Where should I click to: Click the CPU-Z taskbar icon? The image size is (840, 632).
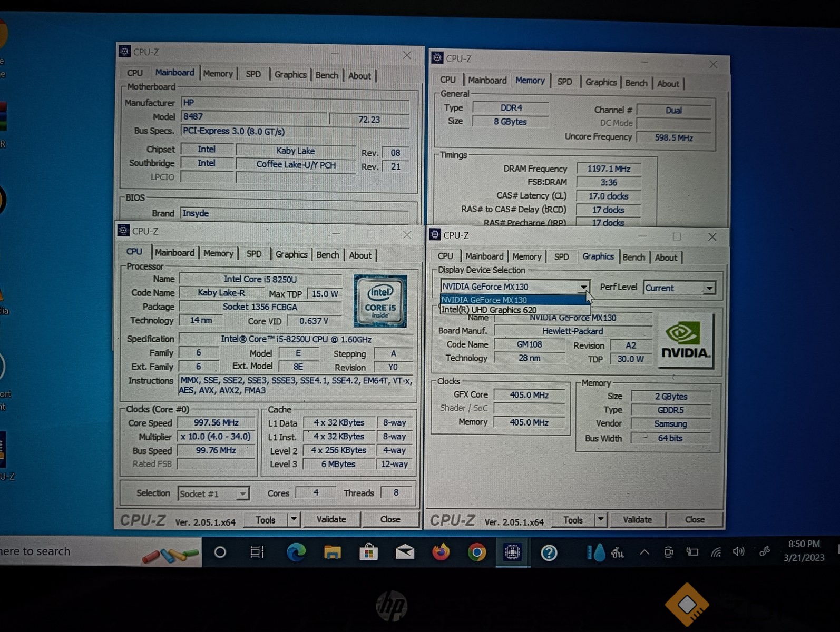(512, 552)
